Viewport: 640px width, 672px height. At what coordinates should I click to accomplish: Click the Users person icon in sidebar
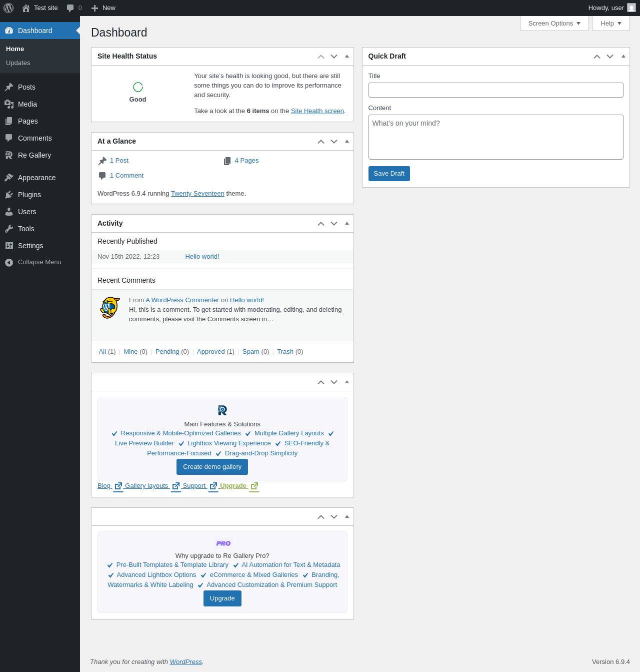click(x=9, y=212)
